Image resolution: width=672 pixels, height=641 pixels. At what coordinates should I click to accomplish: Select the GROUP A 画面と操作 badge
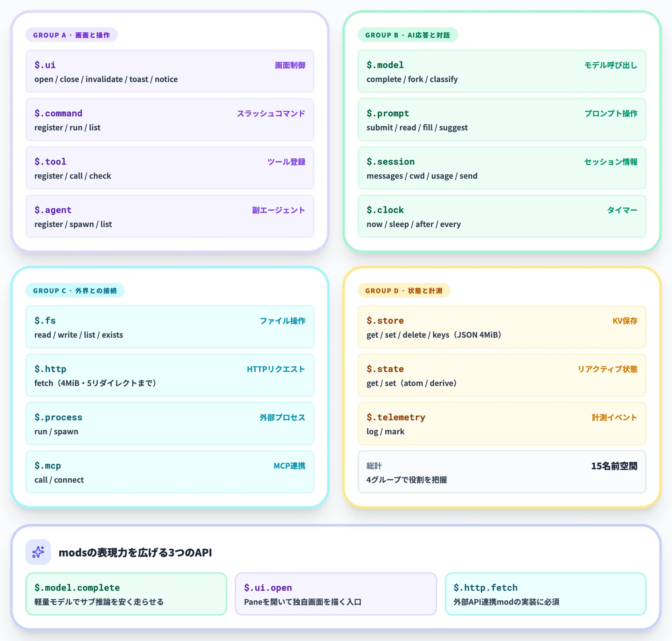click(x=72, y=35)
